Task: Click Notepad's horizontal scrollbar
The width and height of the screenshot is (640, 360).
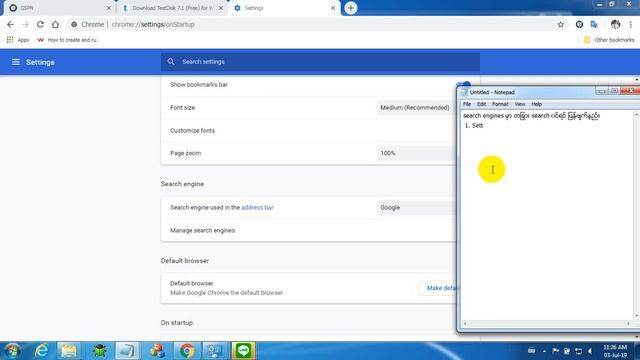Action: click(x=547, y=324)
